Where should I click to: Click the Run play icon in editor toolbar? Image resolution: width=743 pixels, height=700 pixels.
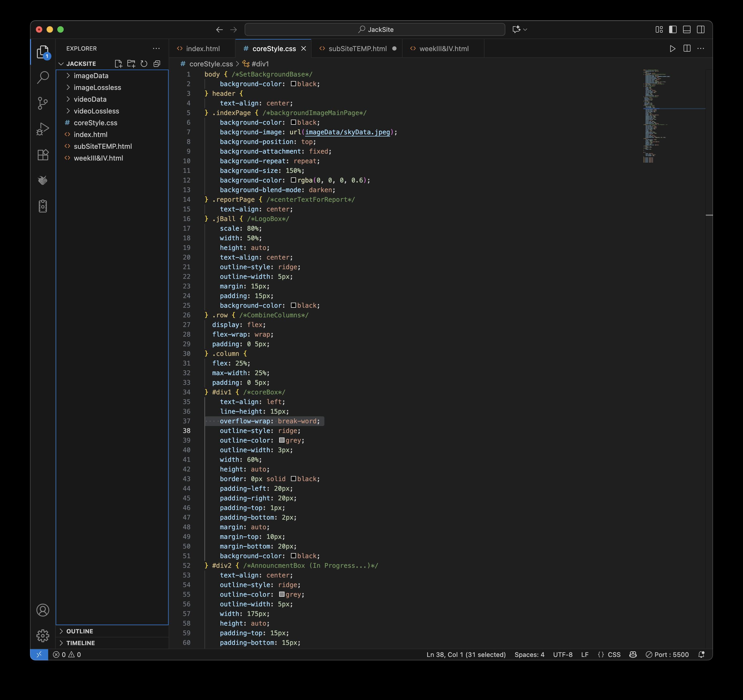coord(672,49)
